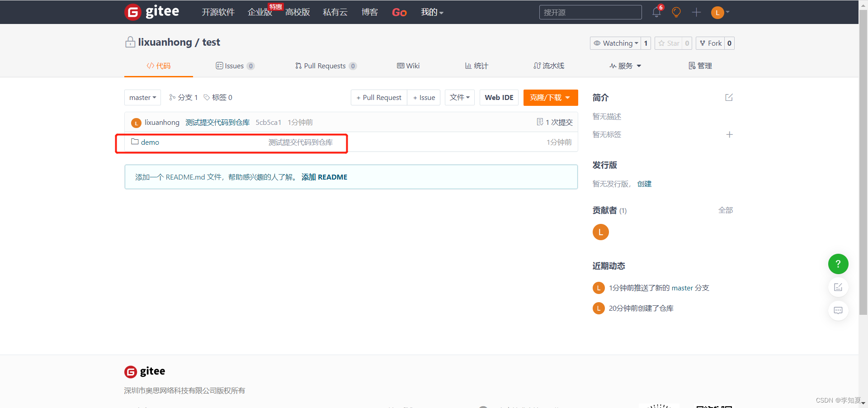868x408 pixels.
Task: Open the 1 次提交 commits link
Action: tap(555, 122)
